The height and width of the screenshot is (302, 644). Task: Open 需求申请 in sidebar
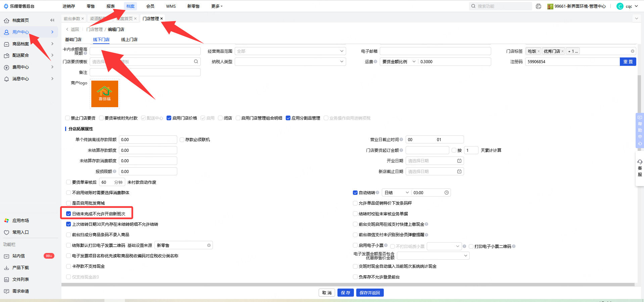pos(20,291)
